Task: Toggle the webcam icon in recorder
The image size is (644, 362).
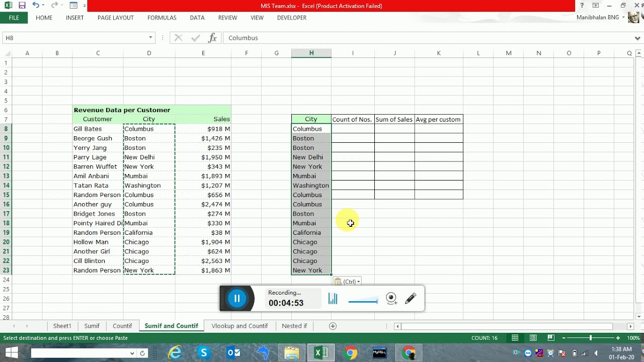Action: (391, 299)
